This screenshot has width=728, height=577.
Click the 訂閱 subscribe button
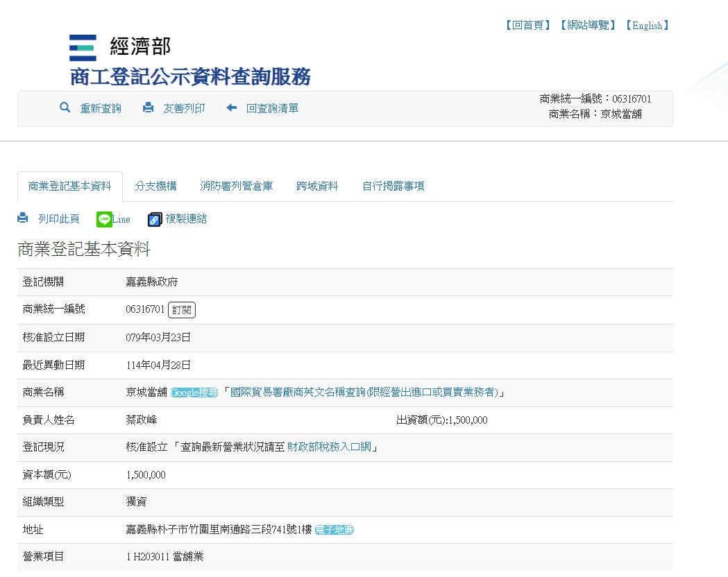[x=182, y=310]
